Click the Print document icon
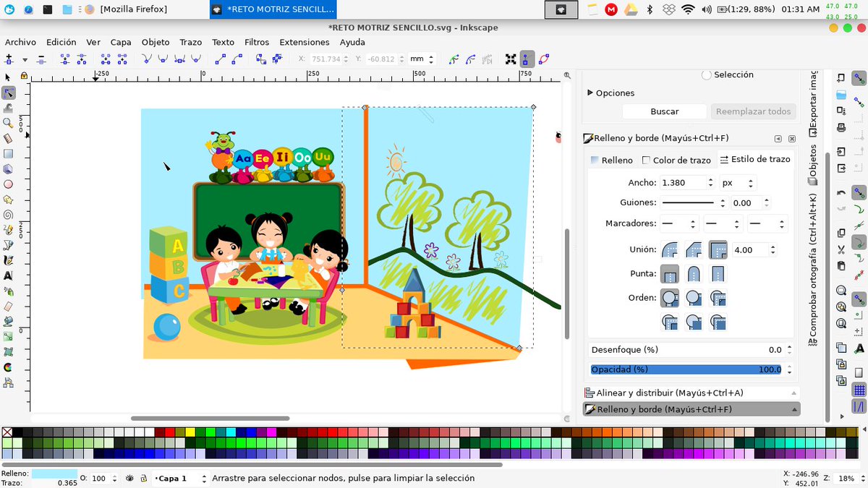868x488 pixels. coord(841,127)
